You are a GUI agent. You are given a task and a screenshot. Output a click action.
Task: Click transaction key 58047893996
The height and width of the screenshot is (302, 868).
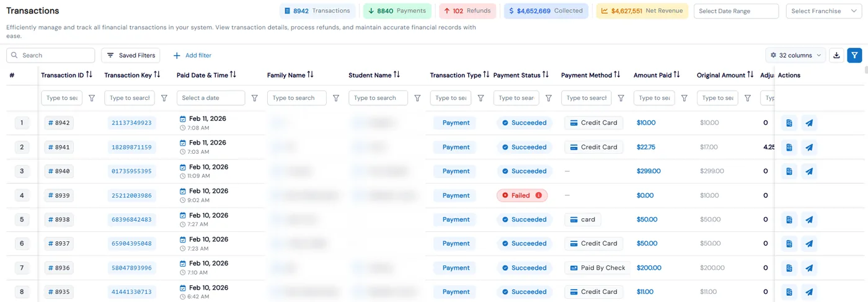[131, 268]
